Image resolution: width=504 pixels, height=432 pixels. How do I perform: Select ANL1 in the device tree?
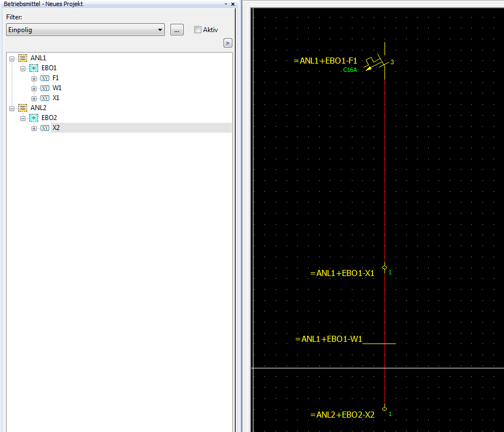pyautogui.click(x=38, y=58)
